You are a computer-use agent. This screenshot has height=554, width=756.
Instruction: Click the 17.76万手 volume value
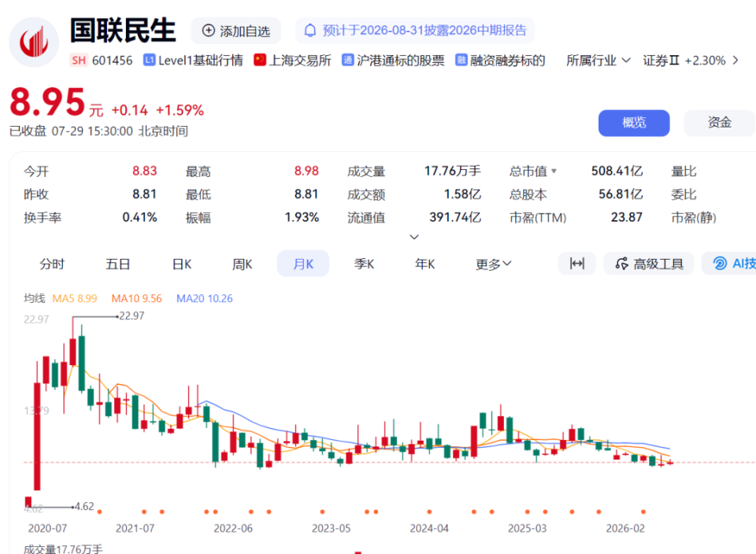[452, 171]
